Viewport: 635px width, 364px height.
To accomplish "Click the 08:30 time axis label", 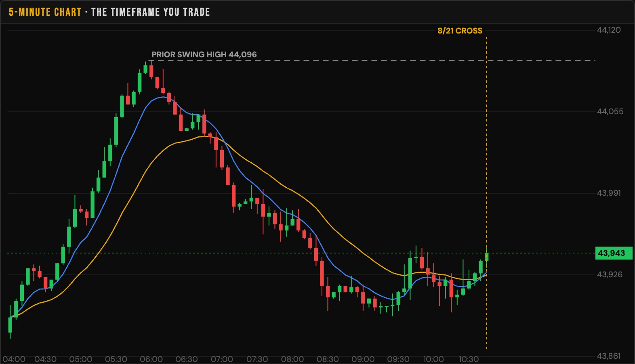I will [x=328, y=359].
